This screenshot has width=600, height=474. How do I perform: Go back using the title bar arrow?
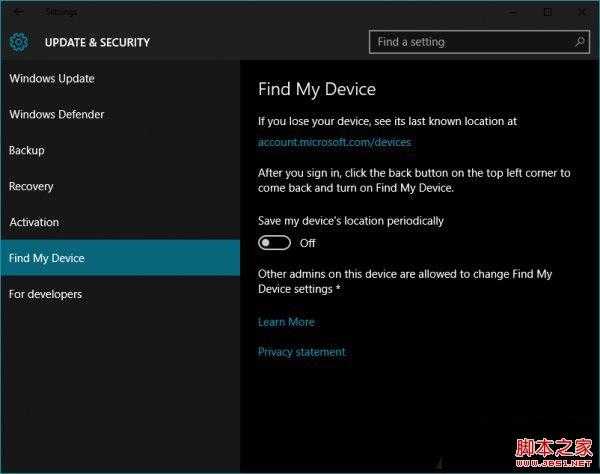pyautogui.click(x=18, y=12)
